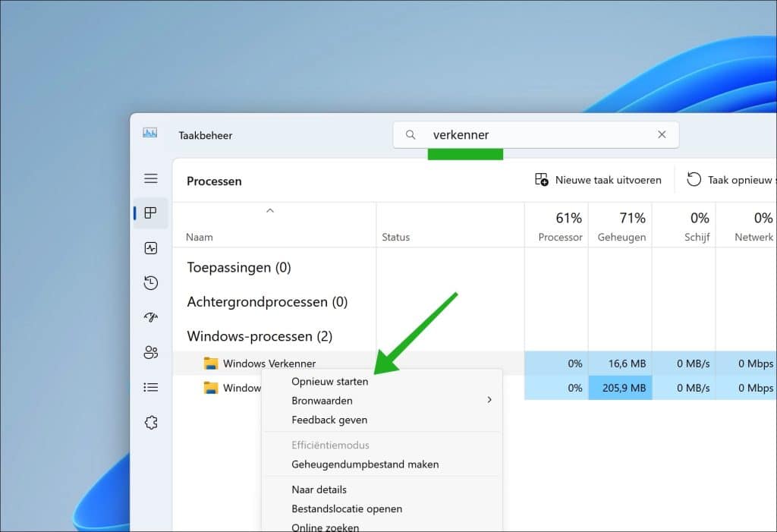Expand Bronwaarden submenu arrow

(489, 400)
